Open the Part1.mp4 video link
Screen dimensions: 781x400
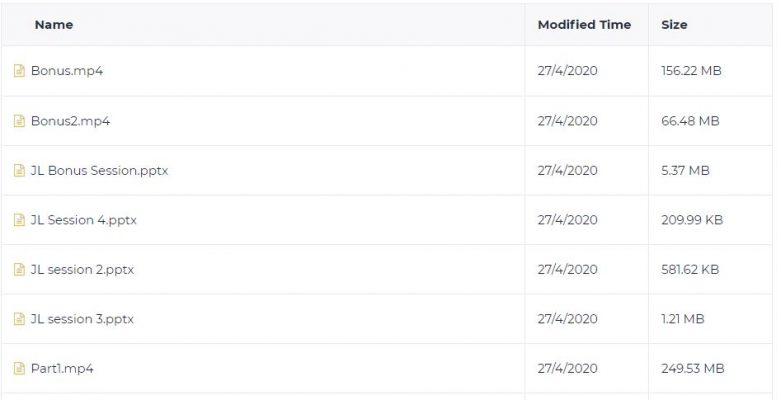(x=62, y=369)
